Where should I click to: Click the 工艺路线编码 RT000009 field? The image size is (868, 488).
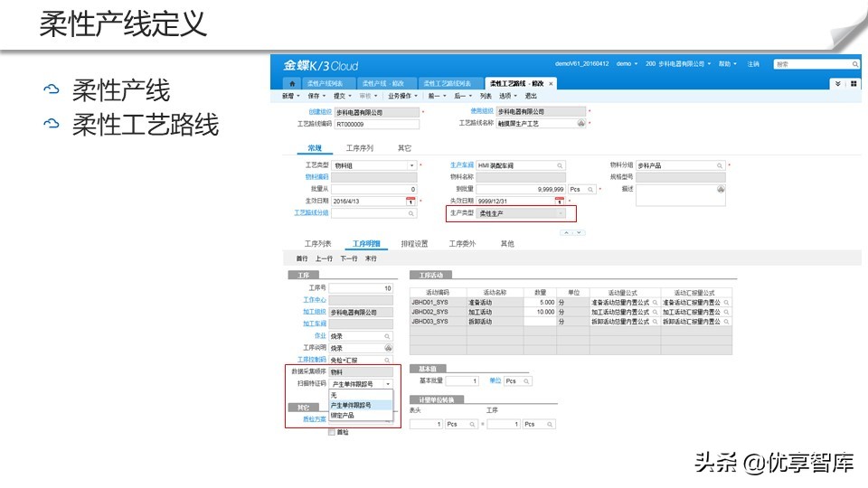(376, 124)
